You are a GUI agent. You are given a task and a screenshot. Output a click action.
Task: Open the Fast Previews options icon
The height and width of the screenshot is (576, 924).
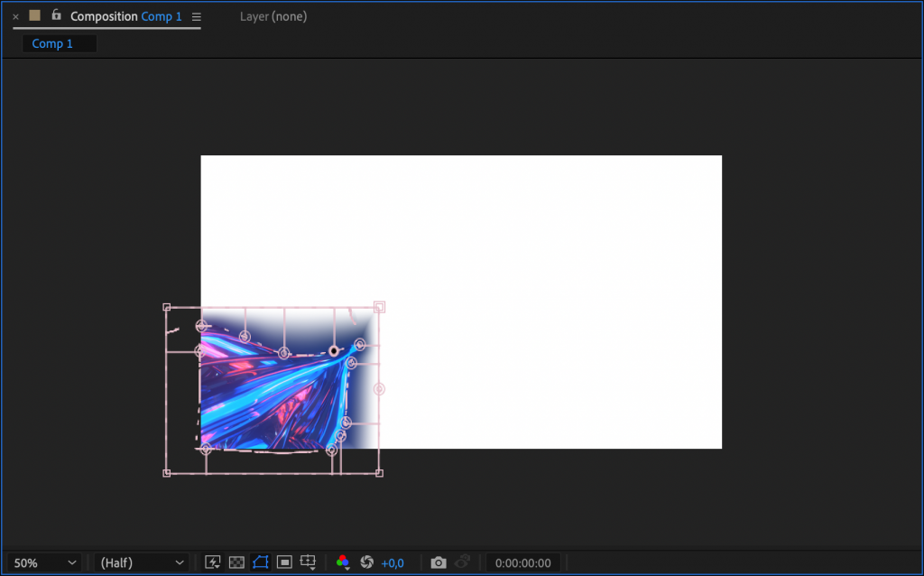click(213, 562)
